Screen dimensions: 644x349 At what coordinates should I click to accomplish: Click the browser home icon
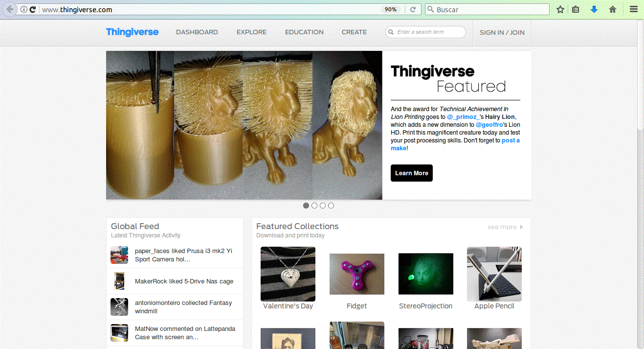pyautogui.click(x=612, y=9)
